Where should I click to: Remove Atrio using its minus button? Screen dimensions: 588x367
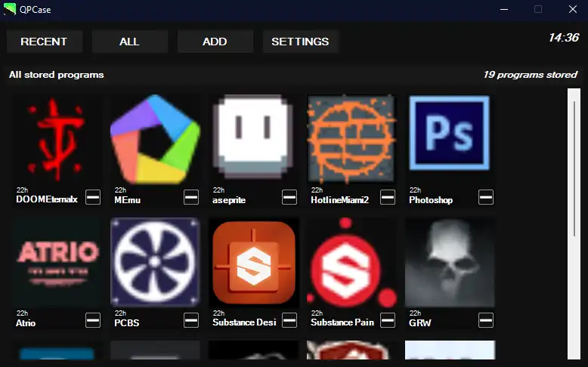93,320
